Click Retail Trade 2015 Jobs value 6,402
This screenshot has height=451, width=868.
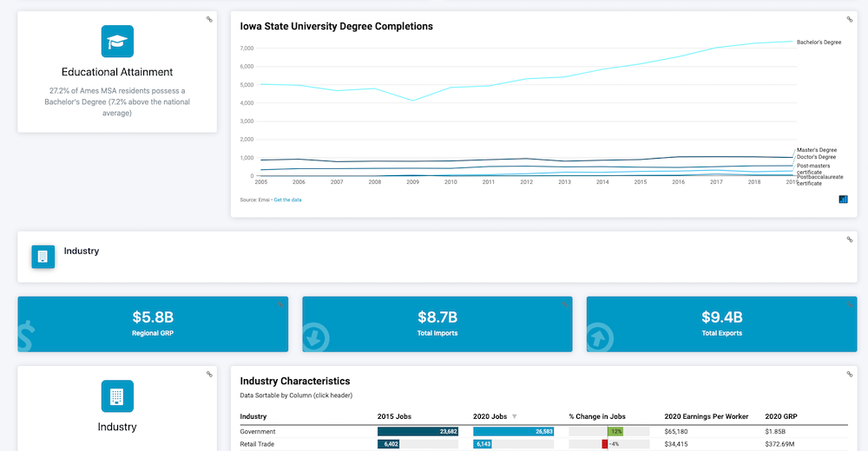click(x=389, y=444)
